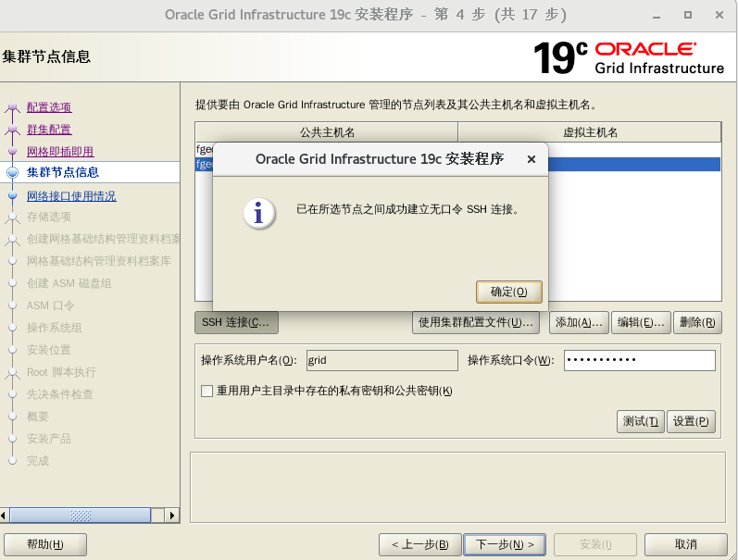Open the 群集配置 step link
Screen dimensions: 738x560
(x=49, y=130)
